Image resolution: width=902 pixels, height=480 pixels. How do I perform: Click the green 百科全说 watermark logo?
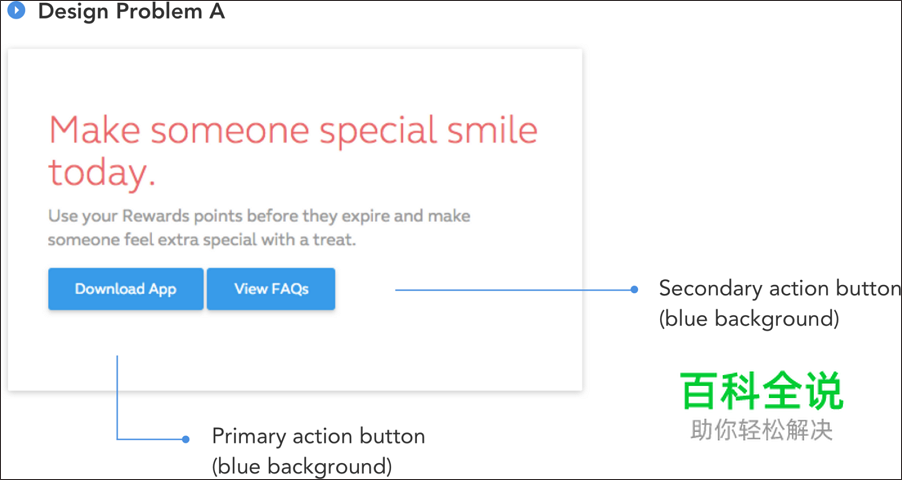pos(761,392)
